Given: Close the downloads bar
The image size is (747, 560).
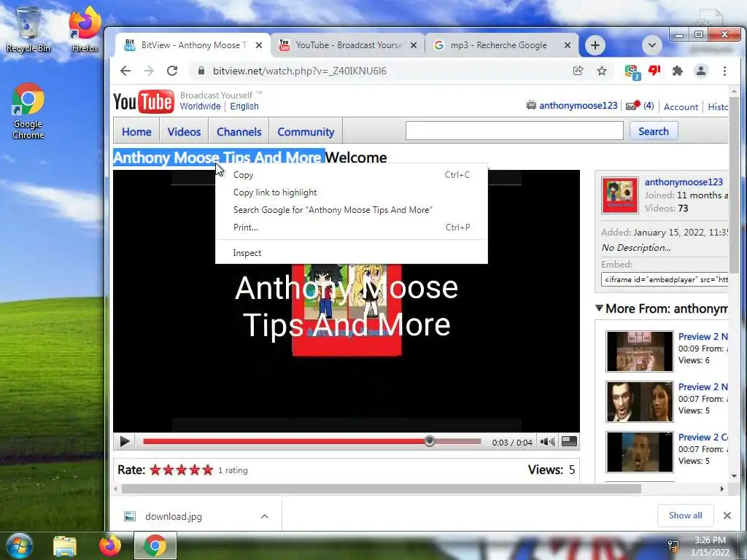Looking at the screenshot, I should pyautogui.click(x=727, y=516).
